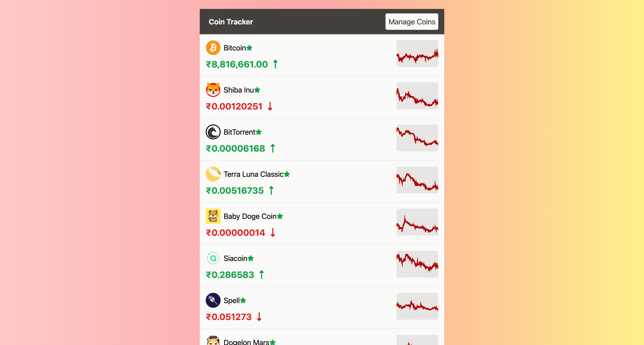This screenshot has width=644, height=345.
Task: Select the Terra Luna Classic icon
Action: 213,174
